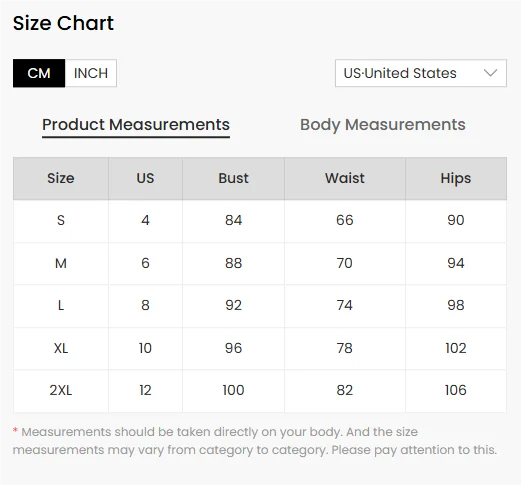Select the S size row label
The width and height of the screenshot is (521, 485).
point(61,220)
